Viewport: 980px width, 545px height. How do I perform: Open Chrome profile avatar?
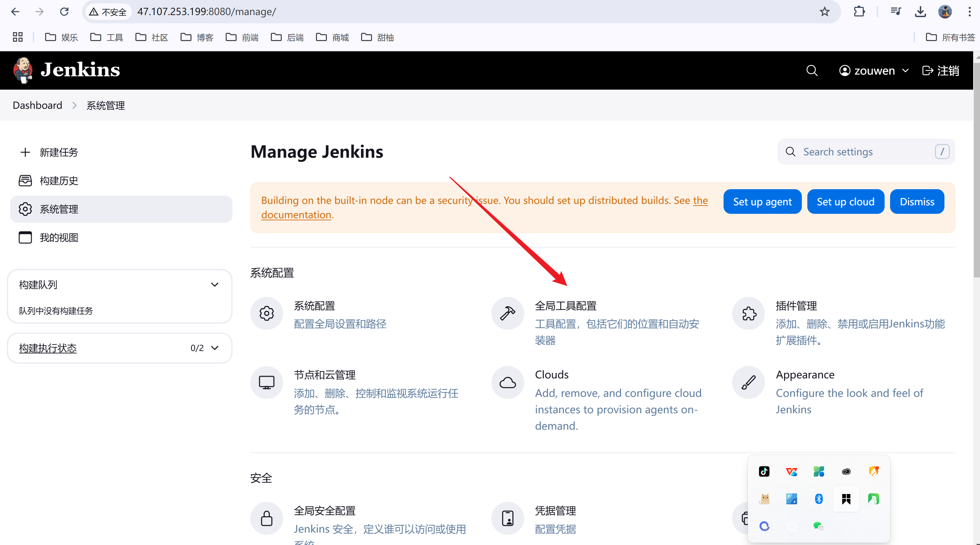click(x=945, y=12)
